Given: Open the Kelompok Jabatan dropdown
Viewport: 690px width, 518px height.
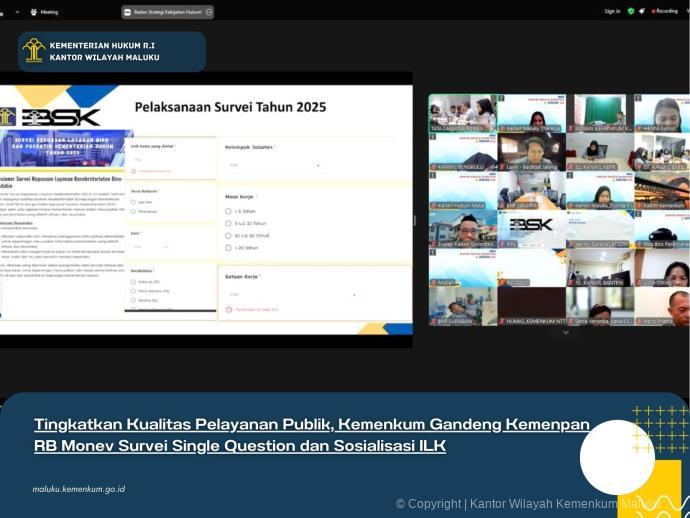Looking at the screenshot, I should pyautogui.click(x=275, y=165).
